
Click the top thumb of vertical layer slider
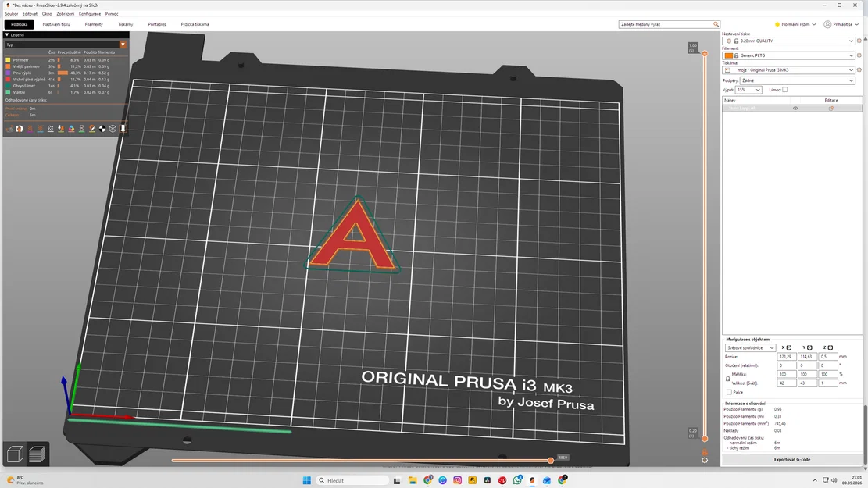tap(705, 54)
